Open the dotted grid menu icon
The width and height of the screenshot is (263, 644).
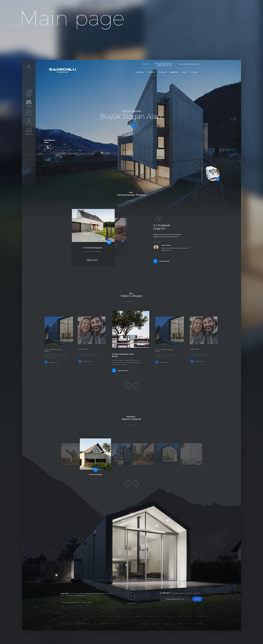click(x=29, y=66)
